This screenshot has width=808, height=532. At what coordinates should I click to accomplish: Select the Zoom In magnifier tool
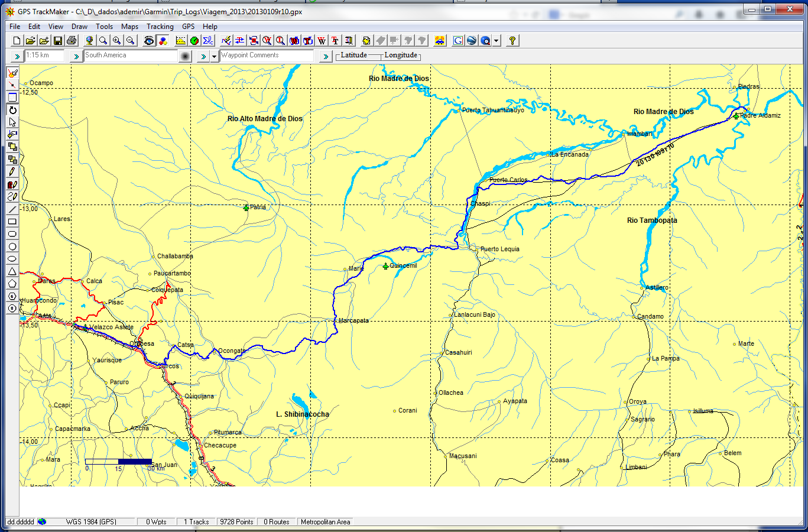pos(117,41)
